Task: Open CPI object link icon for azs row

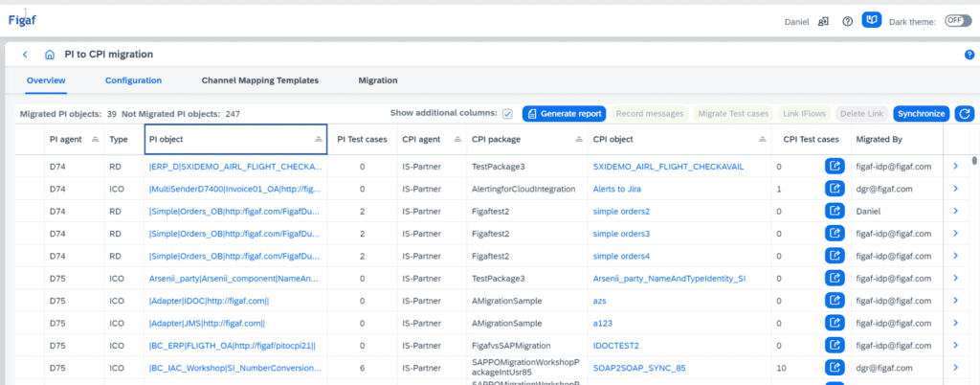Action: pyautogui.click(x=835, y=301)
